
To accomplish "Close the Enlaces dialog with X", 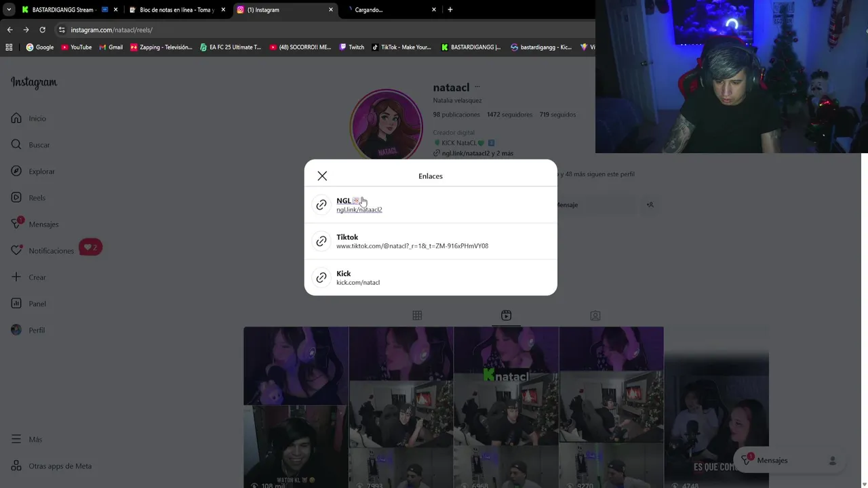I will pos(322,176).
